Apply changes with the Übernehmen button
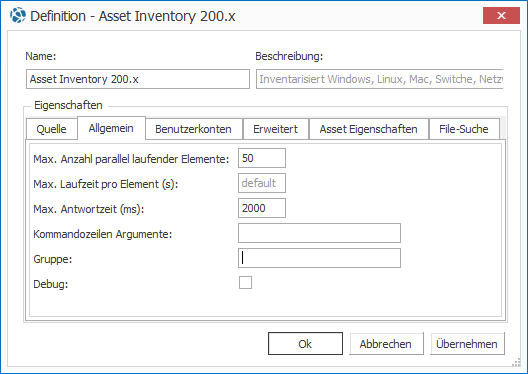Image resolution: width=528 pixels, height=374 pixels. [467, 344]
